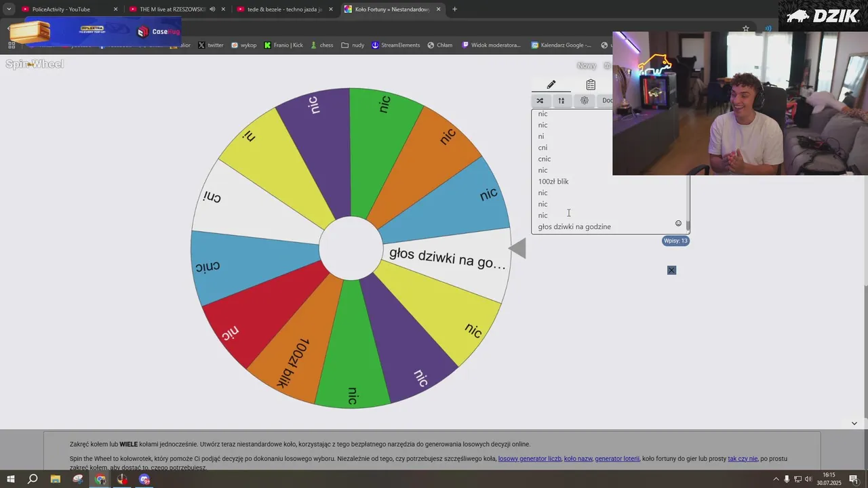Open the apps grid in bookmarks bar
Screen dimensions: 868x488
pos(12,45)
